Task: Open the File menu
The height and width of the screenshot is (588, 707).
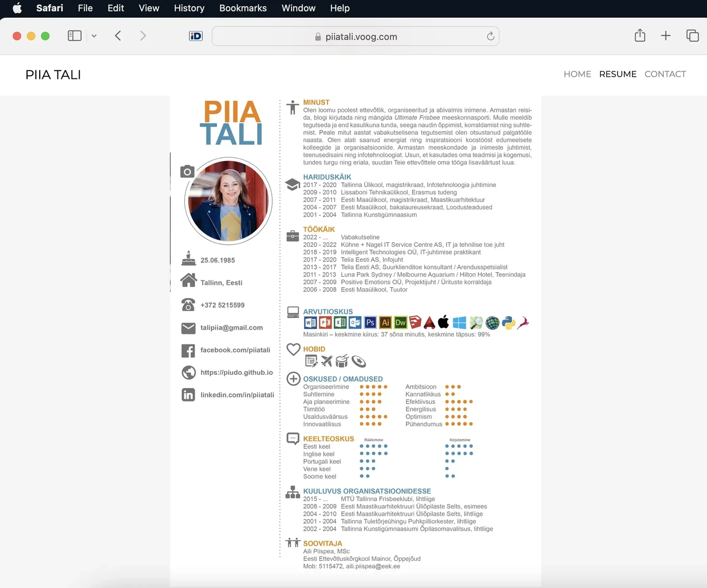Action: 85,8
